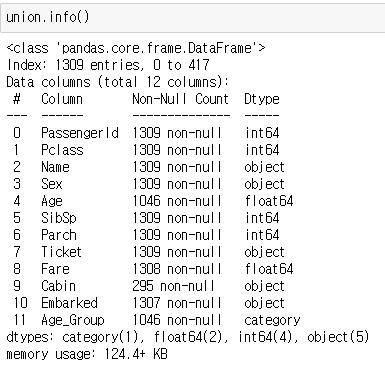The width and height of the screenshot is (385, 367).
Task: Click the 'Index: 1309 entries' line
Action: (108, 65)
